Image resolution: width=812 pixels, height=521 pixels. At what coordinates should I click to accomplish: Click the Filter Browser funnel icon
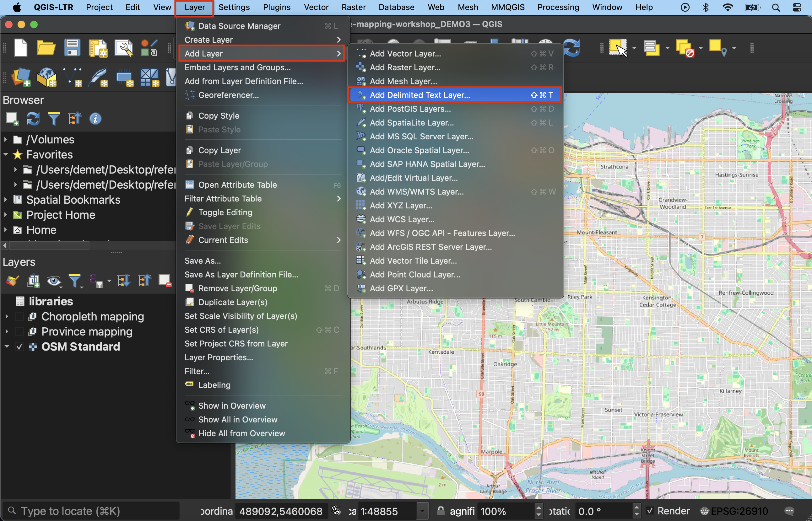coord(54,119)
